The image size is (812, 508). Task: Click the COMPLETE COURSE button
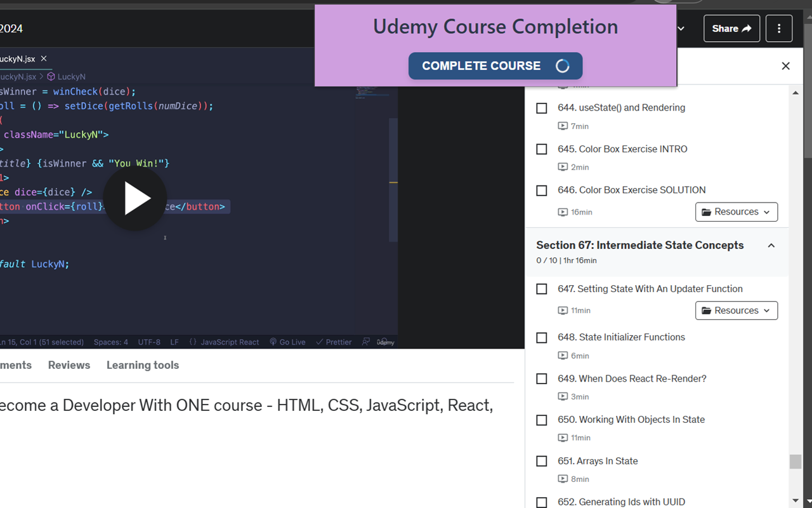pyautogui.click(x=495, y=66)
